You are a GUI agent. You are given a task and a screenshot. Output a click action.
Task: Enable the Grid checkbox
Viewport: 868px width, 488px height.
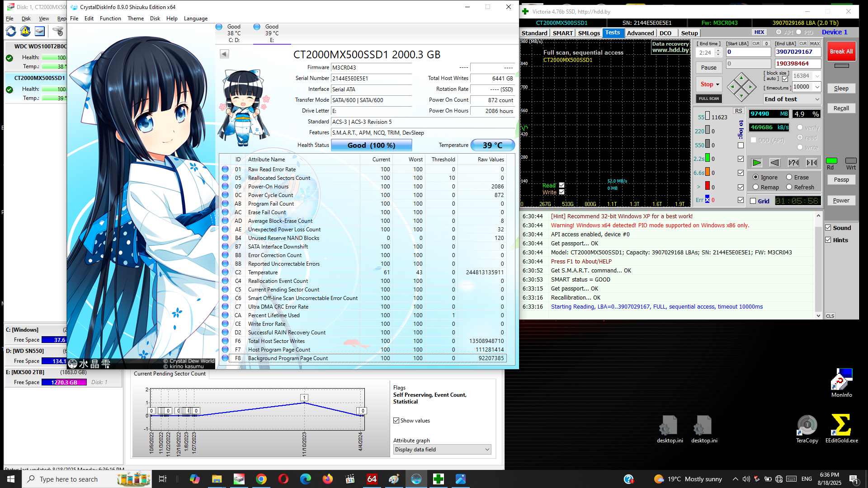click(x=753, y=201)
